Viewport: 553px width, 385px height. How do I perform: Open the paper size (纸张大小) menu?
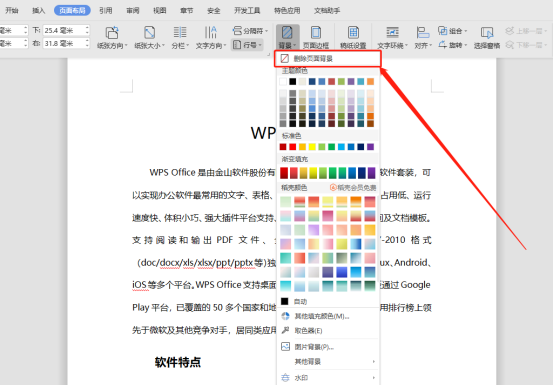[149, 37]
